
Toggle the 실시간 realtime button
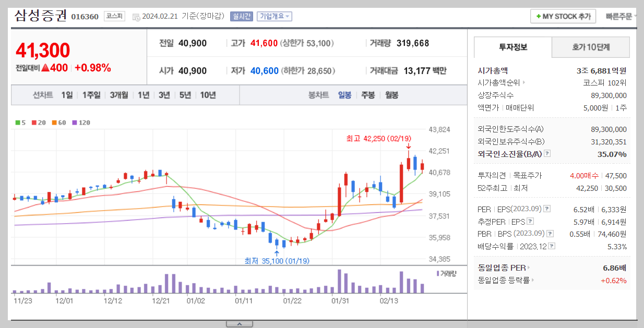(x=242, y=16)
